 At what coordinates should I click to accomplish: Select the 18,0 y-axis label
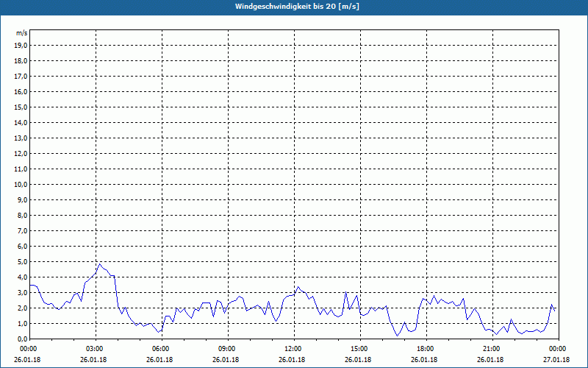tap(21, 61)
